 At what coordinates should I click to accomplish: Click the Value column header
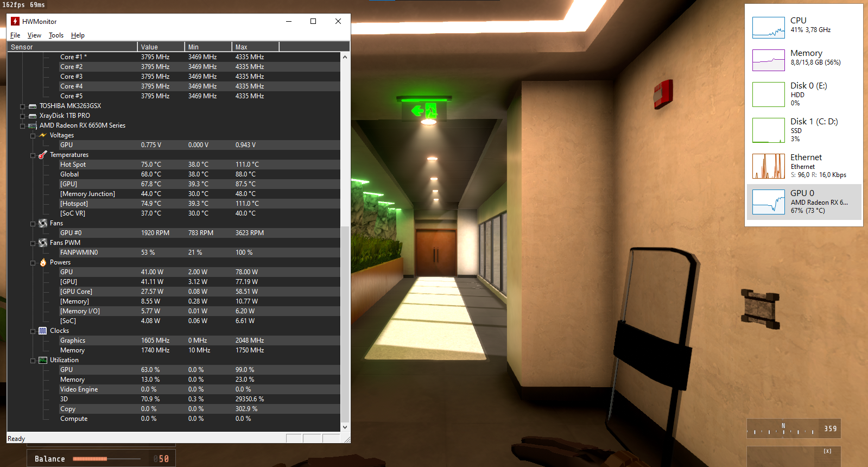[x=161, y=47]
